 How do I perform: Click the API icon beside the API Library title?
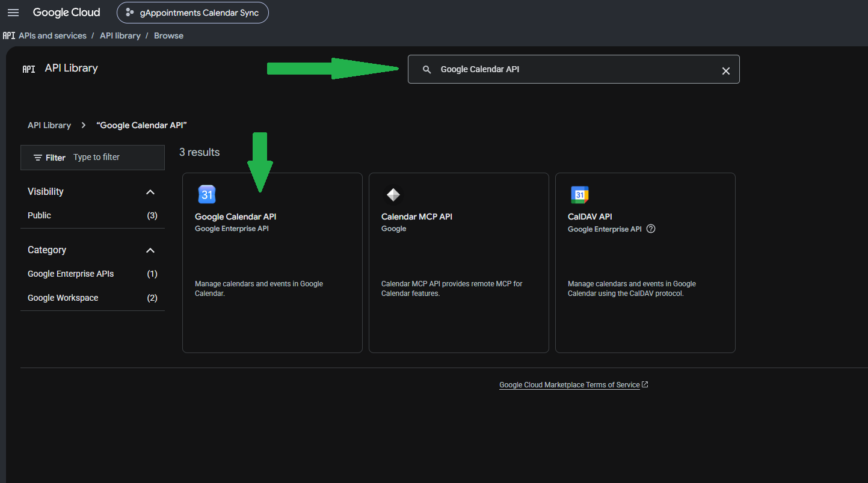29,69
